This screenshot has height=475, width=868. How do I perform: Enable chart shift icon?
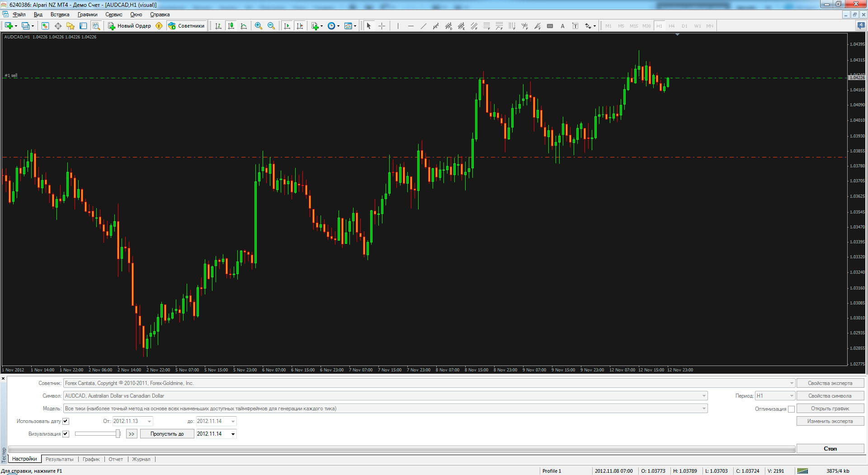(x=300, y=26)
